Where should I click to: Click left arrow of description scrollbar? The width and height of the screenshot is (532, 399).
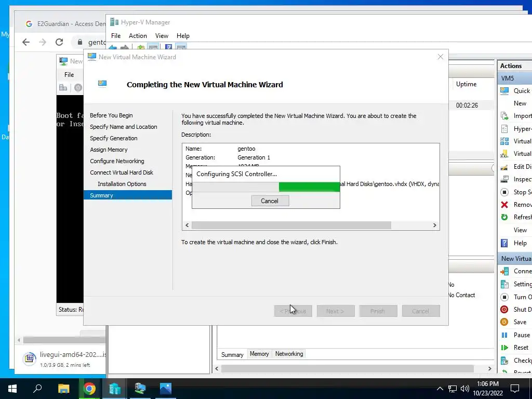[187, 225]
